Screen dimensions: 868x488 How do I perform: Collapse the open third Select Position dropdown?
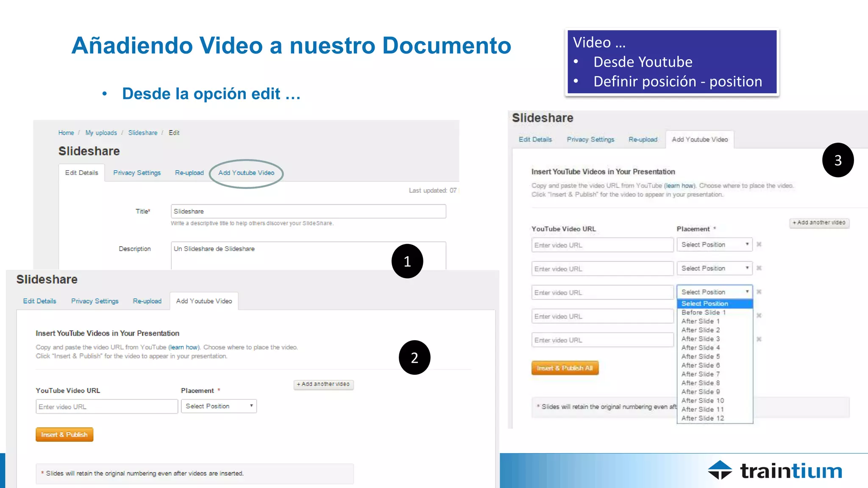(x=715, y=292)
